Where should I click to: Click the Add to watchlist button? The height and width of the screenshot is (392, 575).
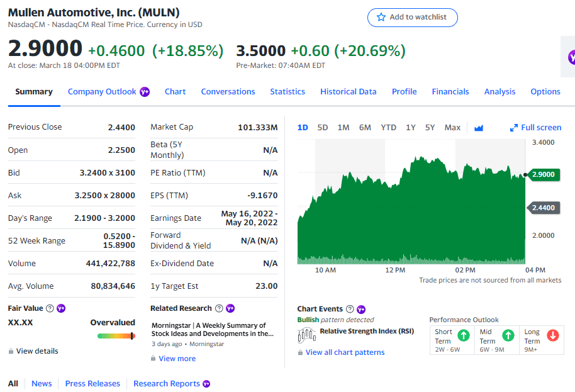coord(413,18)
